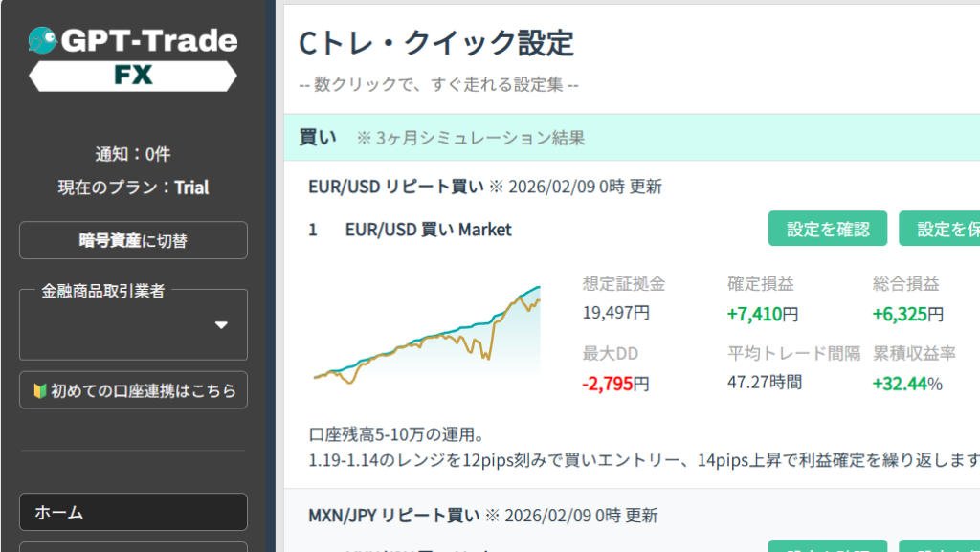Click the FX badge under the logo

tap(133, 75)
